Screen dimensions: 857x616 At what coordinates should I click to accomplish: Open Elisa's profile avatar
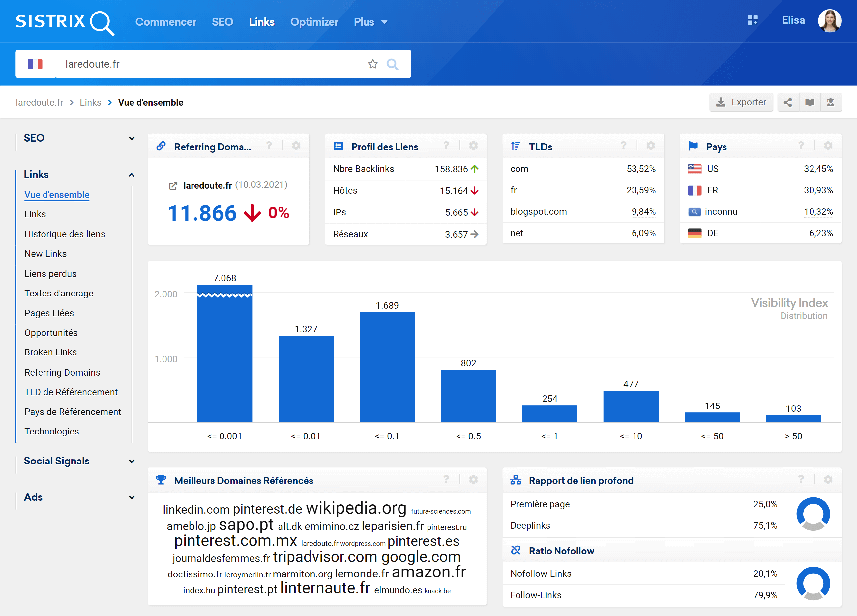tap(829, 21)
